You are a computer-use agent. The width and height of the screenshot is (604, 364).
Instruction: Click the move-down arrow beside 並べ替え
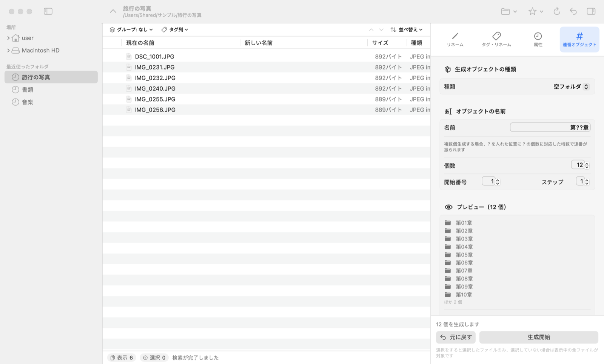click(381, 29)
